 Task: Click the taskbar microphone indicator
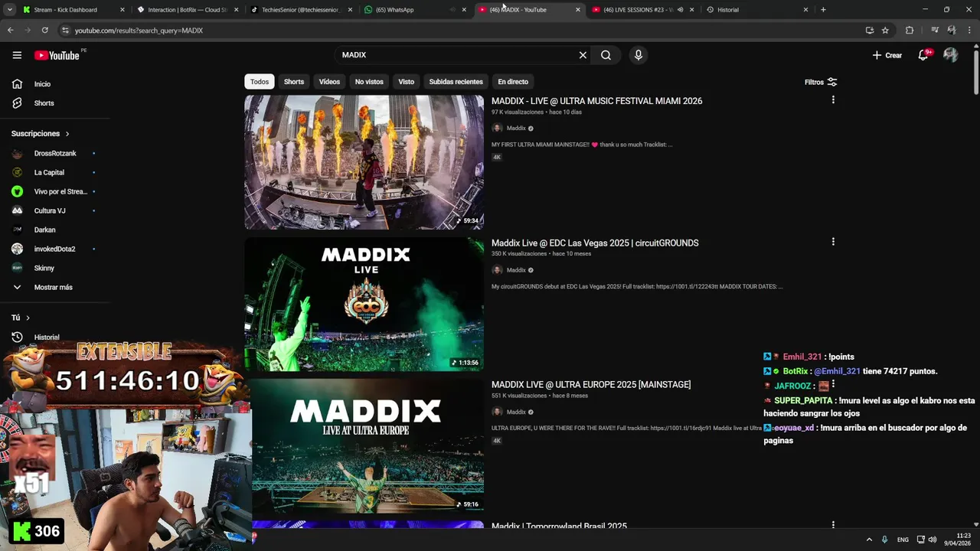(x=884, y=540)
